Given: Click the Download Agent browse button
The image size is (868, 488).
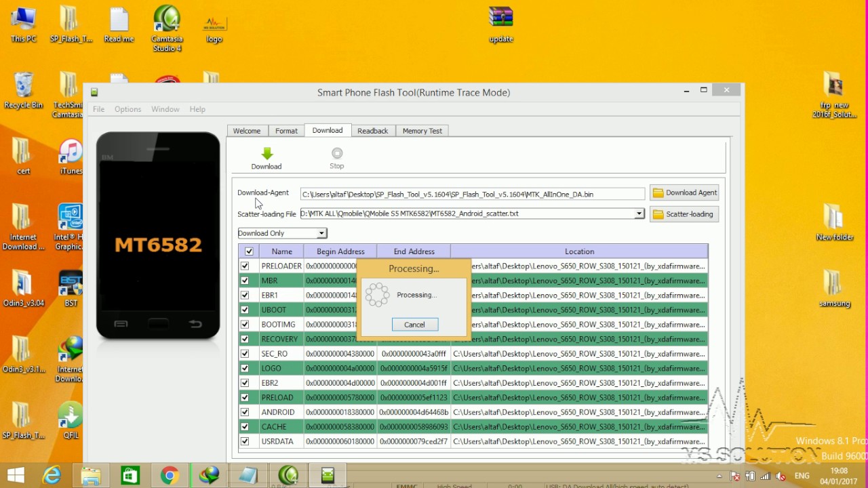Looking at the screenshot, I should 684,193.
